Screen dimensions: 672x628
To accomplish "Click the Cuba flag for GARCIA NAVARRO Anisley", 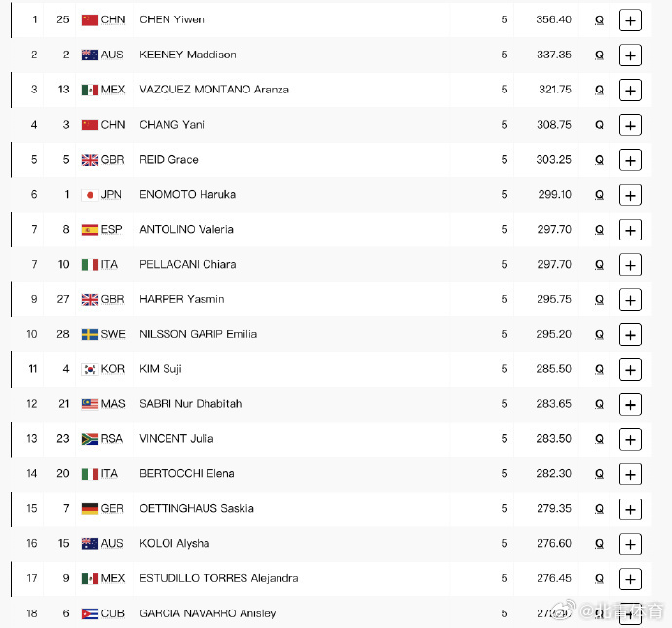I will [x=90, y=613].
